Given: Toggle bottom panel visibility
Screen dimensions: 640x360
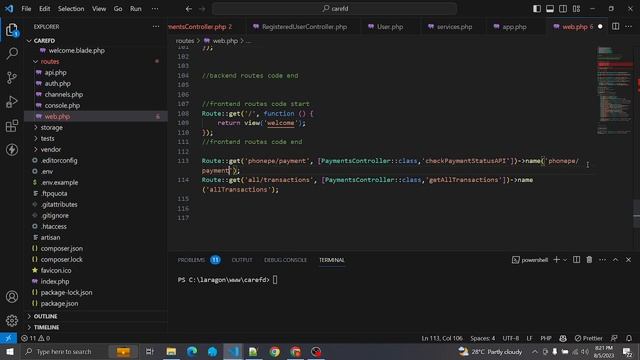Looking at the screenshot, I should (x=550, y=9).
